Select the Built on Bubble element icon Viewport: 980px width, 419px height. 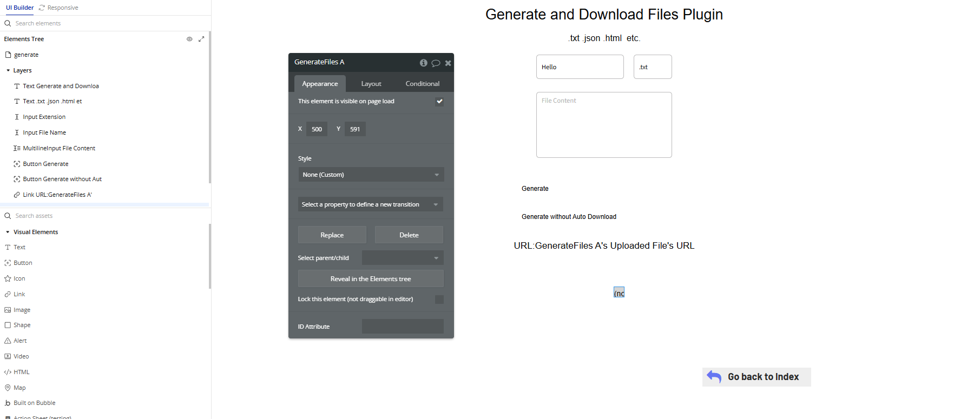[8, 403]
